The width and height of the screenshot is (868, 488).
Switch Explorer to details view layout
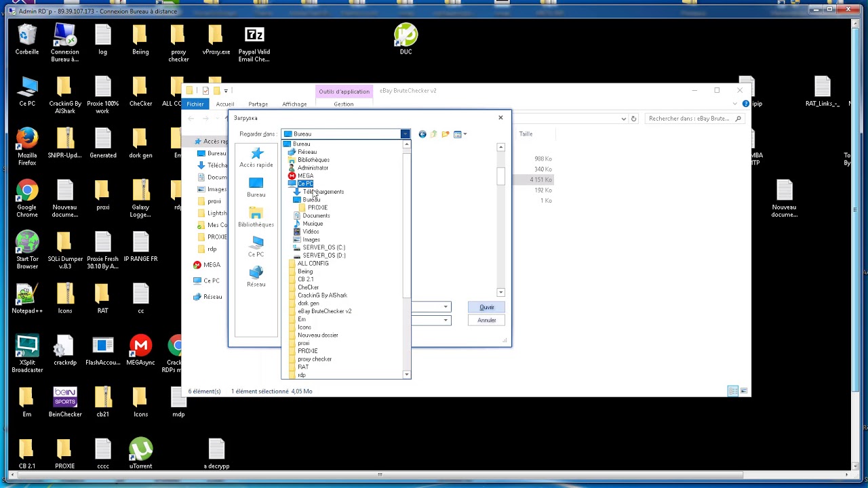pyautogui.click(x=733, y=391)
